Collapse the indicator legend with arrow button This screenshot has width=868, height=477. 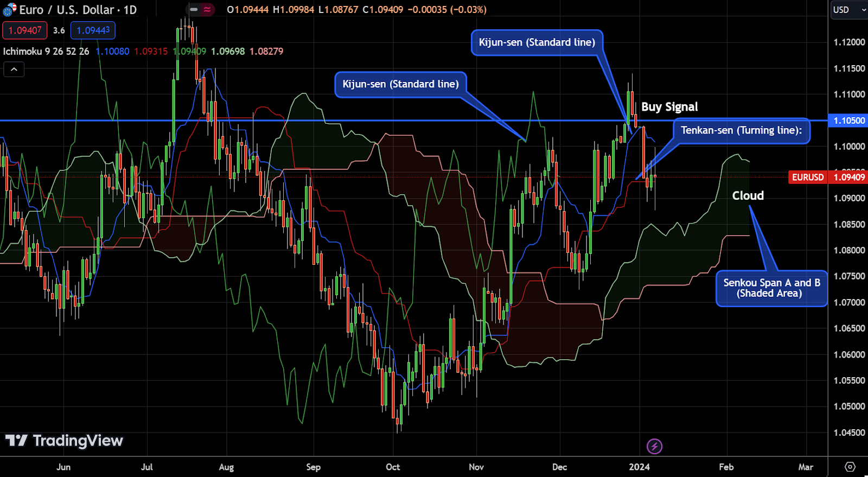coord(14,69)
